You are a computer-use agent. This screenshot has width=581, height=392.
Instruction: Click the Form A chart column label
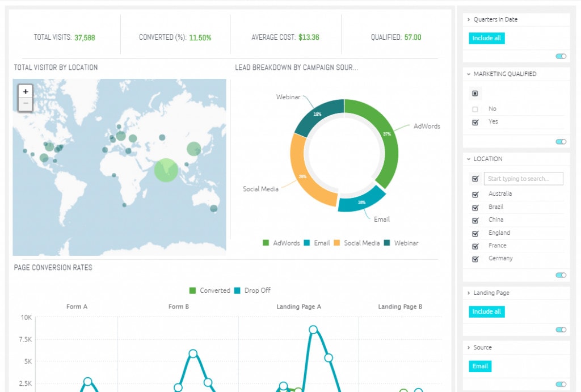coord(77,307)
